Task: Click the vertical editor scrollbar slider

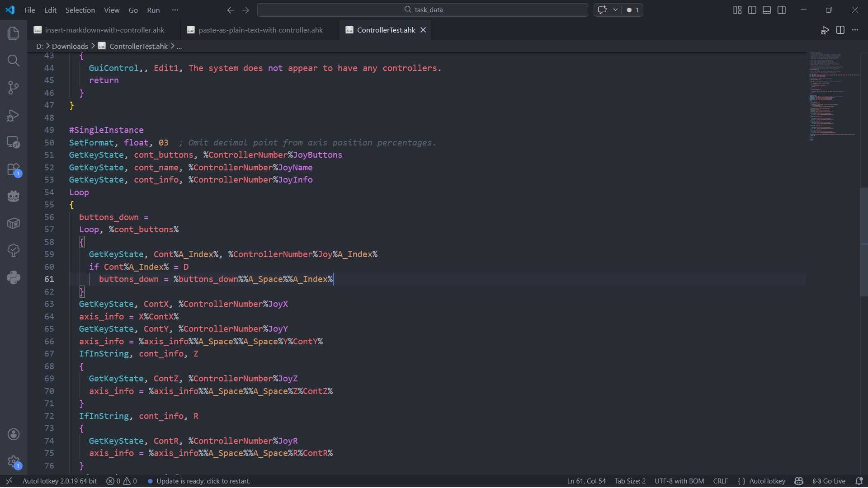Action: pyautogui.click(x=864, y=242)
